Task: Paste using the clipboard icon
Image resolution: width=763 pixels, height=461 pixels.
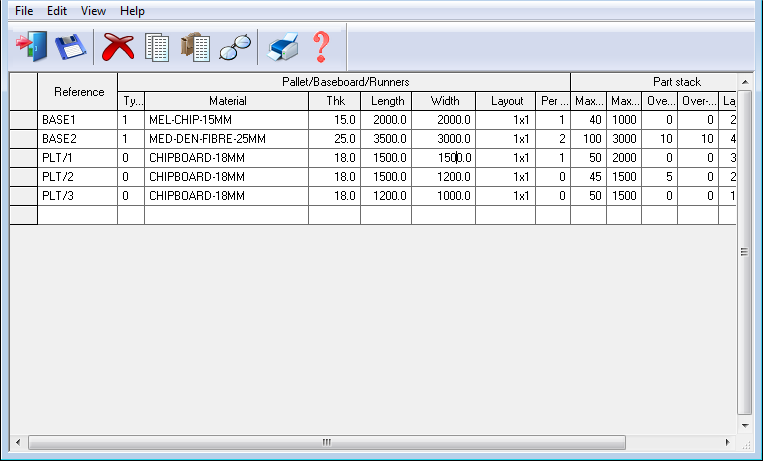Action: [196, 47]
